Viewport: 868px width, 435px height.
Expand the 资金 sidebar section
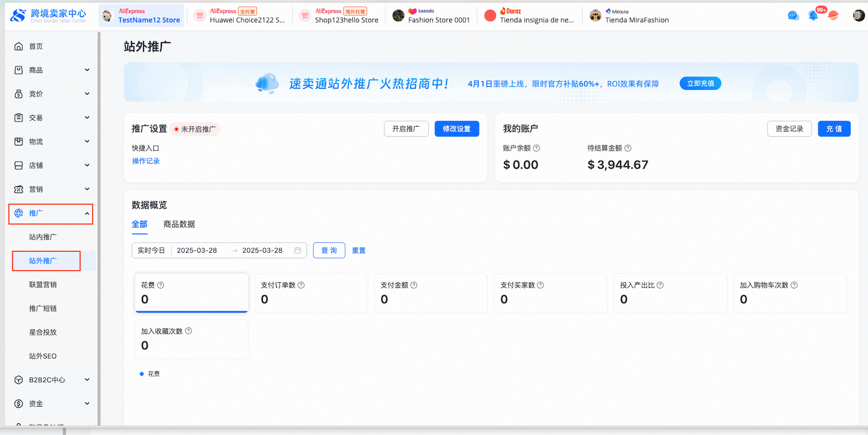(52, 404)
